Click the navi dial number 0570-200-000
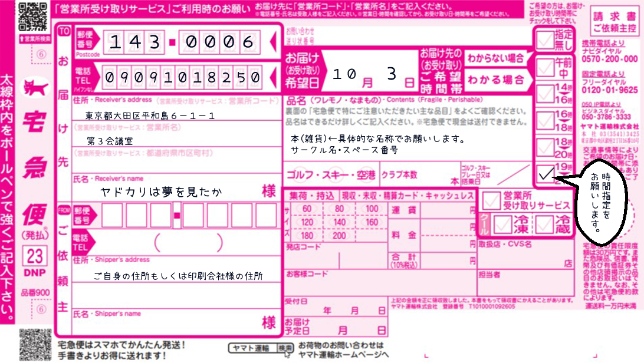The height and width of the screenshot is (363, 644). click(610, 59)
